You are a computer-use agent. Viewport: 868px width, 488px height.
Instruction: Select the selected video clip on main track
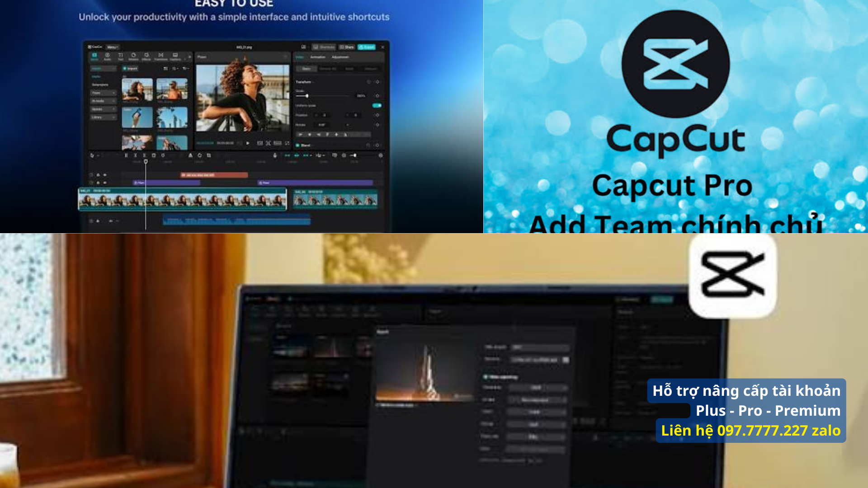pos(183,199)
